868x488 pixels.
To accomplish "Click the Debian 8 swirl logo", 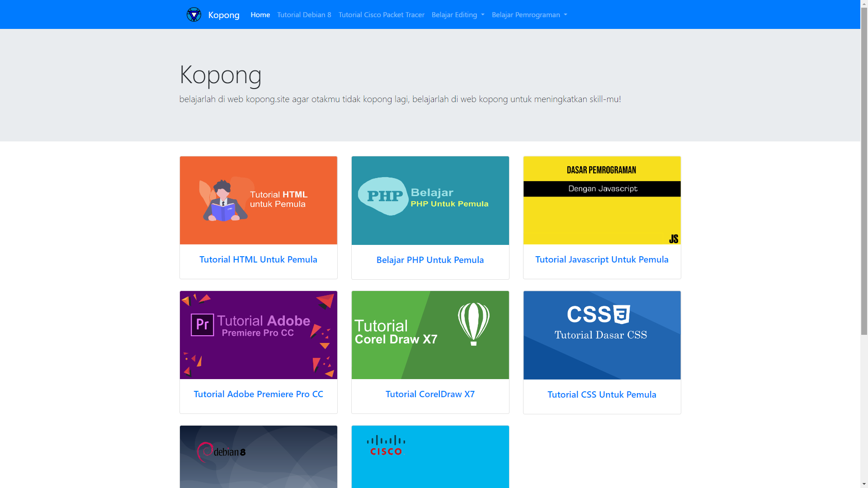I will coord(205,452).
